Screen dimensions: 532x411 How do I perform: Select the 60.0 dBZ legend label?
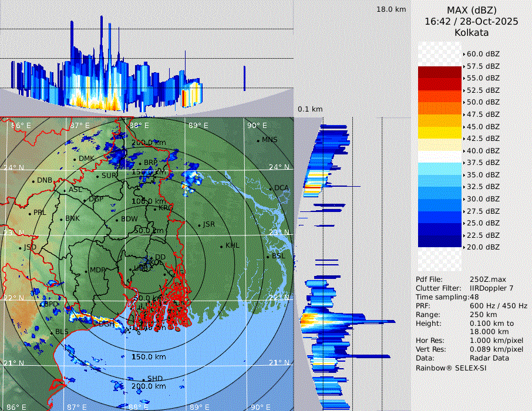coord(483,54)
